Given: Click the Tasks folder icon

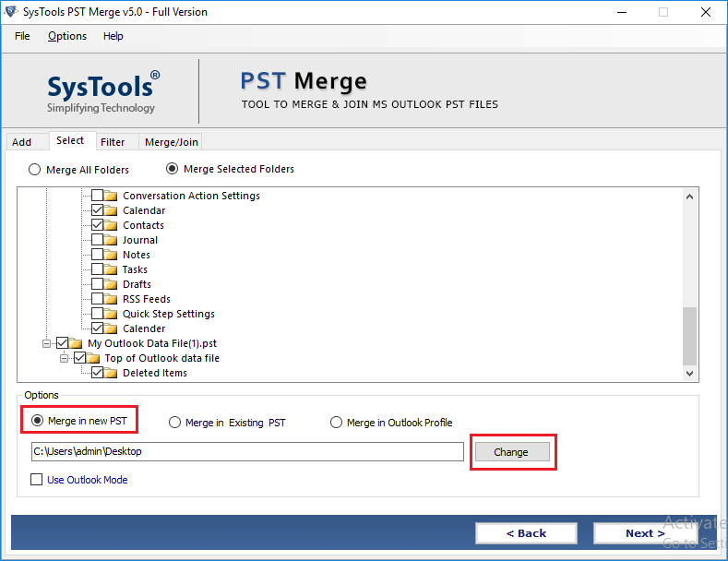Looking at the screenshot, I should pos(111,269).
